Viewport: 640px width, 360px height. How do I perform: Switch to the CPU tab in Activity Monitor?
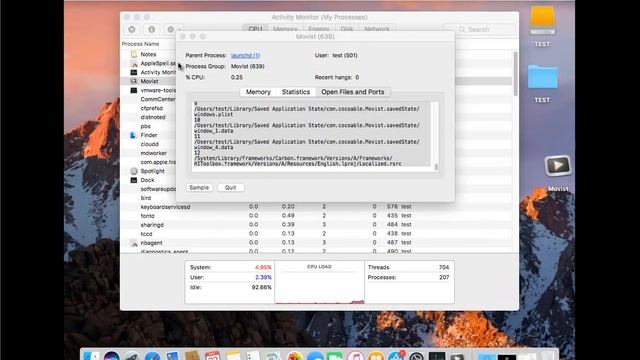pyautogui.click(x=255, y=29)
